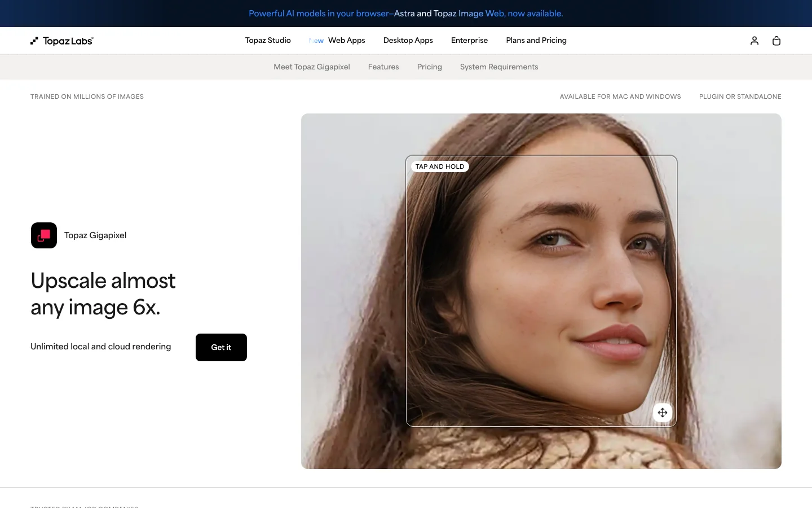Jump to the Pricing section
The image size is (812, 508).
click(x=430, y=67)
